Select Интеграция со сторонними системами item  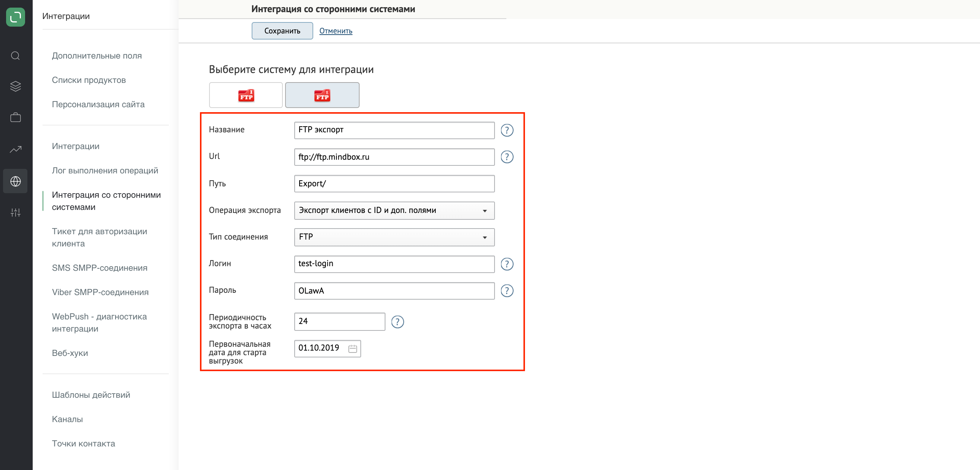click(x=106, y=201)
